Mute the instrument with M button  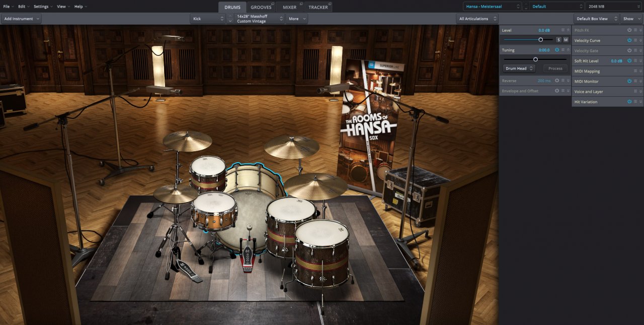click(566, 40)
